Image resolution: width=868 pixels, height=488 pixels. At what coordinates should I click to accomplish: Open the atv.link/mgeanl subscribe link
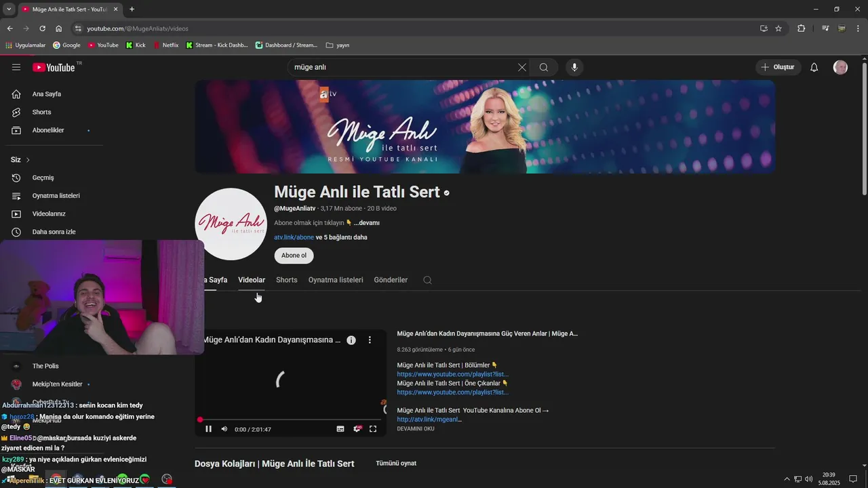click(x=429, y=420)
